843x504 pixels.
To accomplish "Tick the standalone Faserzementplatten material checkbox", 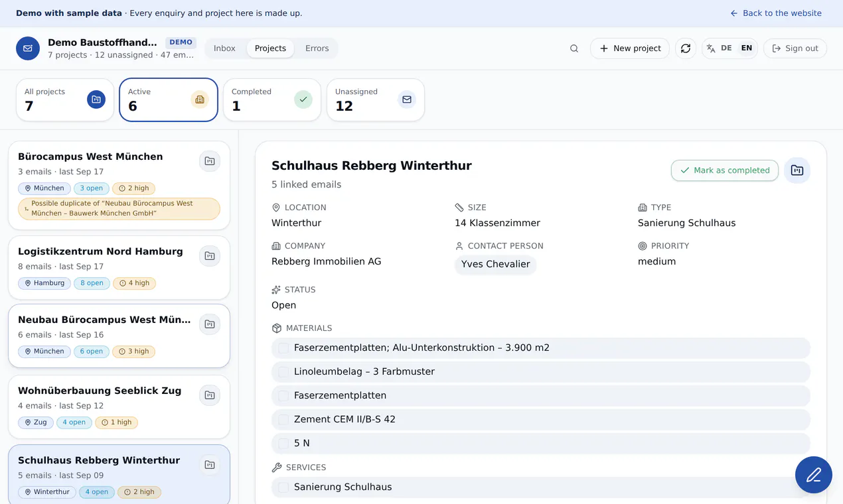I will (x=283, y=396).
